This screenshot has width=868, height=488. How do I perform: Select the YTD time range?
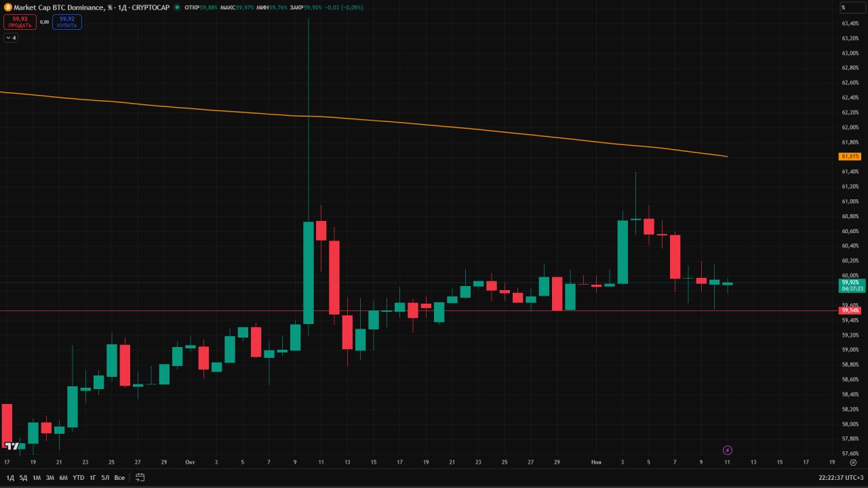[79, 478]
